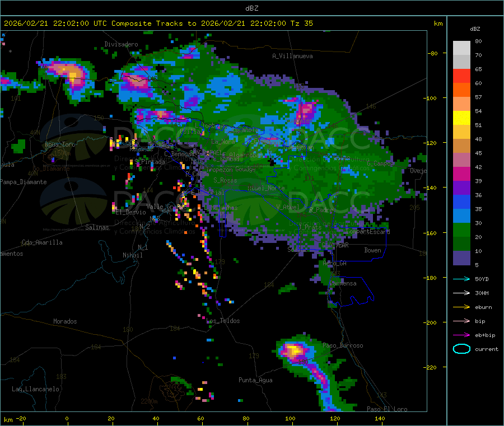This screenshot has width=504, height=426.
Task: Click the Aero_GA place label
Action: [x=335, y=263]
